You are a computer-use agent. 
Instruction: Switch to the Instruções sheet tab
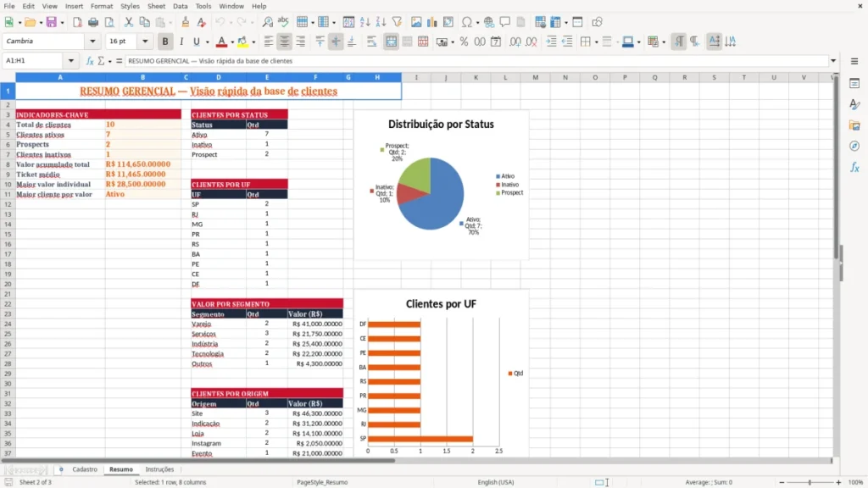[x=159, y=469]
